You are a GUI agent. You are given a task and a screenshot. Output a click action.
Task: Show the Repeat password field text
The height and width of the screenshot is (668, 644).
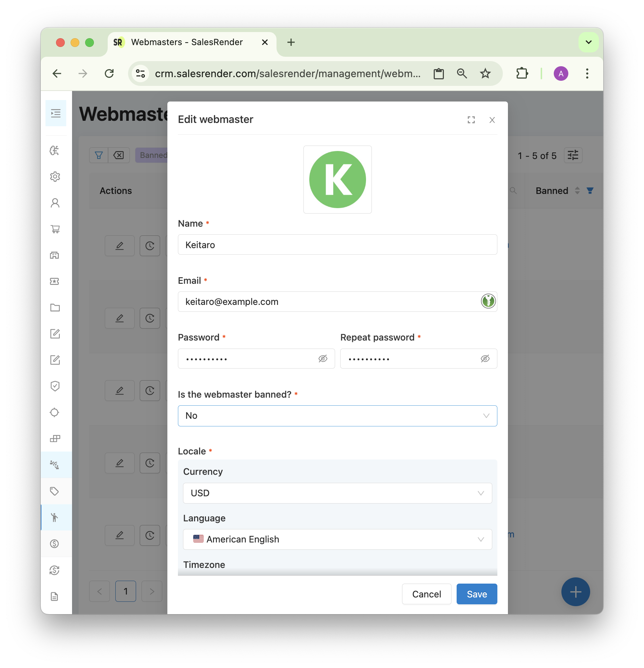pos(485,359)
